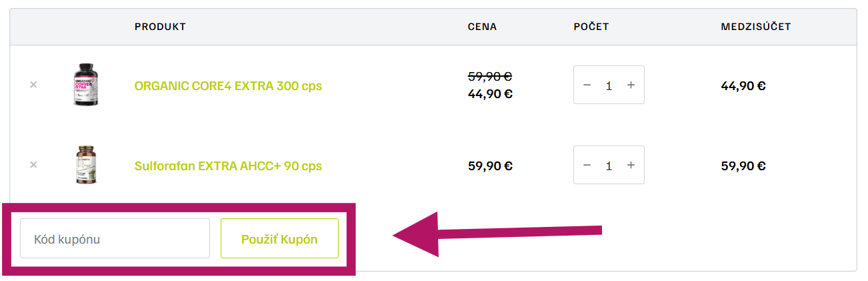Remove Sulforafan EXTRA AHCC+ from the cart
Viewport: 868px width, 281px height.
click(33, 165)
